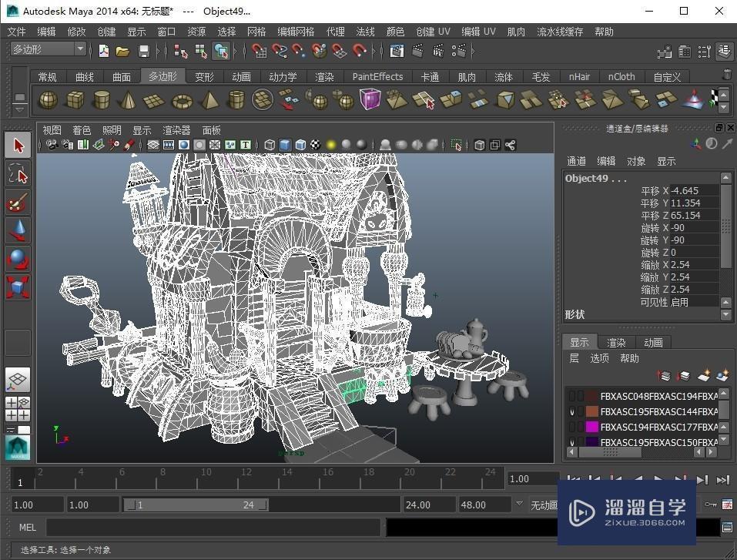Click 选项 in layer editor
Screen dimensions: 737x560
[x=599, y=358]
